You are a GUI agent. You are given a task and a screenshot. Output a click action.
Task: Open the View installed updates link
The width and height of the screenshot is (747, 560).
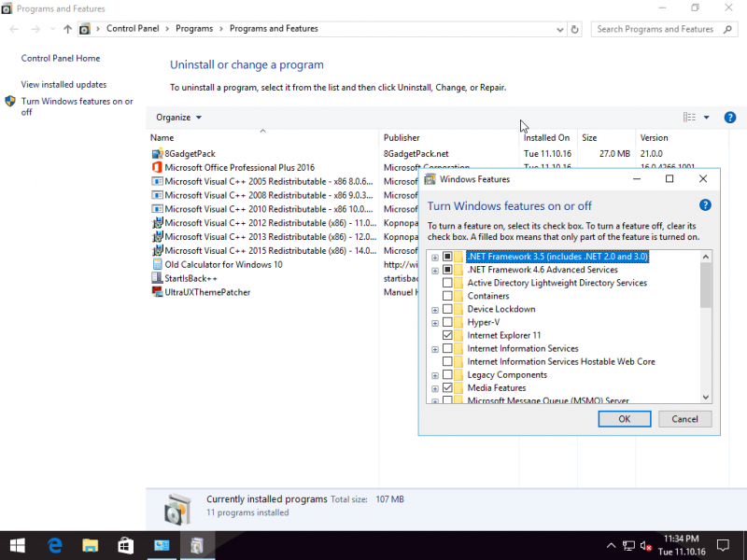(63, 84)
